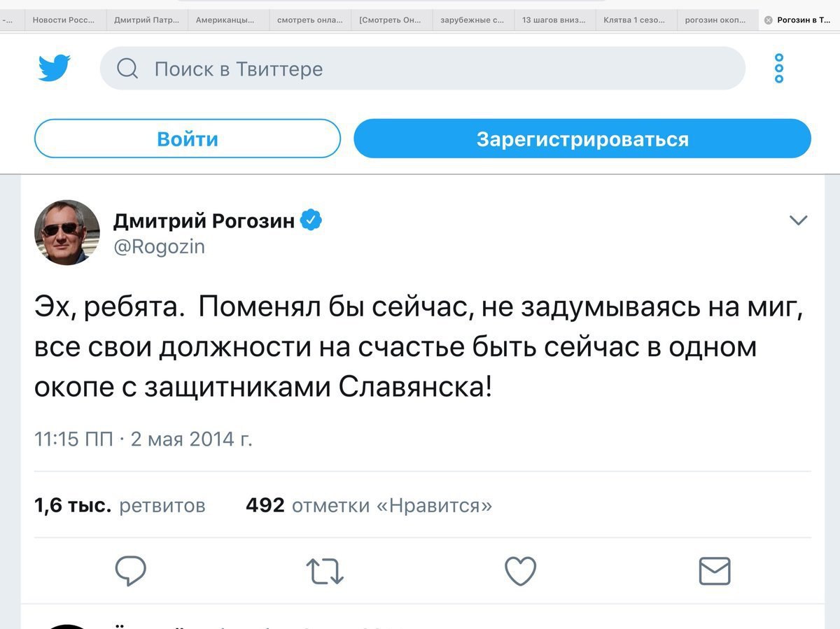Share tweet via envelope message icon

pos(715,571)
